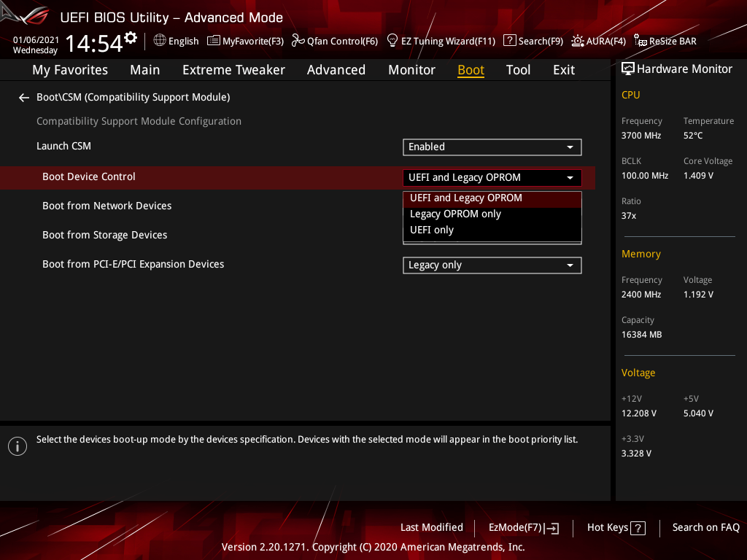This screenshot has height=560, width=747.
Task: Open the Monitor tab
Action: point(411,70)
